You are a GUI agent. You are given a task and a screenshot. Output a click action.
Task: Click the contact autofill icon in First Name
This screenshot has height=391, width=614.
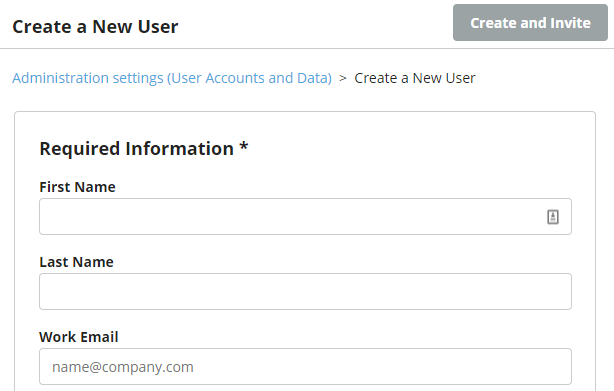[553, 217]
